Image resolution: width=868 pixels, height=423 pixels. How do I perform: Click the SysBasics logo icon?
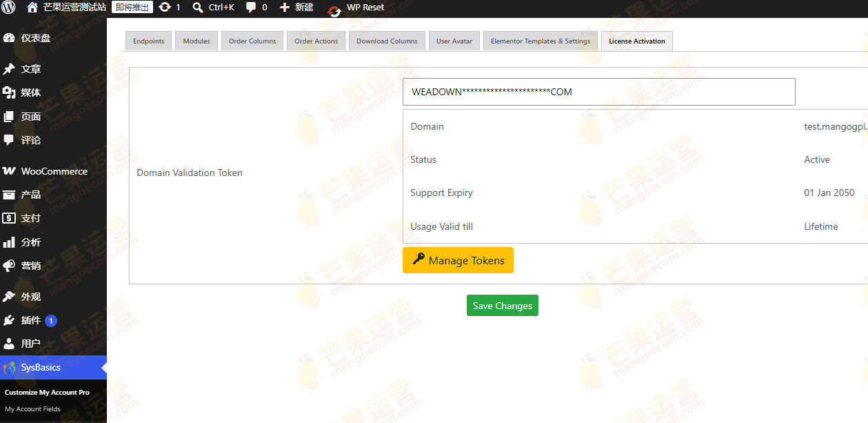point(9,368)
